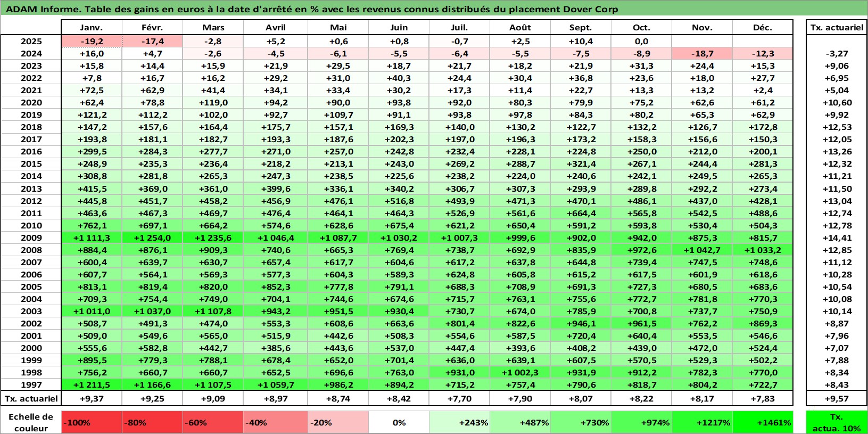Image resolution: width=868 pixels, height=434 pixels.
Task: Click the +516,8 cell for June 2012
Action: tap(399, 201)
